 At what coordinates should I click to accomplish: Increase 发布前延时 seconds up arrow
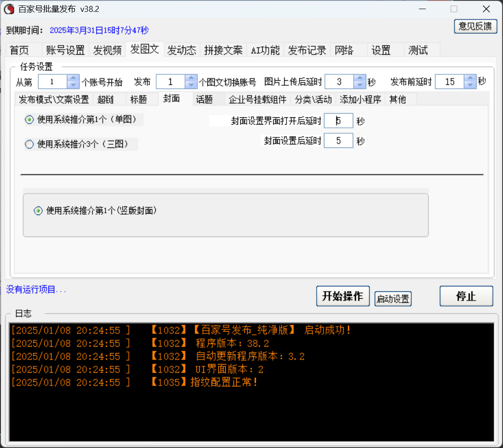[470, 78]
